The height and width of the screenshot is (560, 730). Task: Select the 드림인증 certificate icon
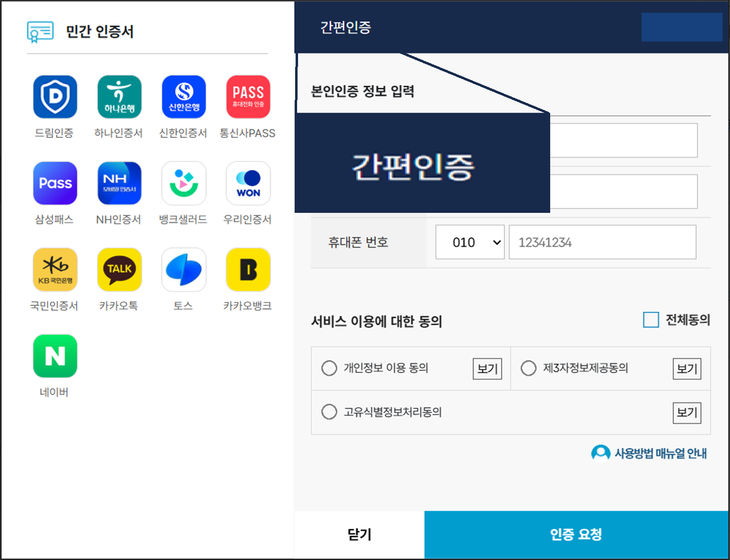tap(55, 97)
